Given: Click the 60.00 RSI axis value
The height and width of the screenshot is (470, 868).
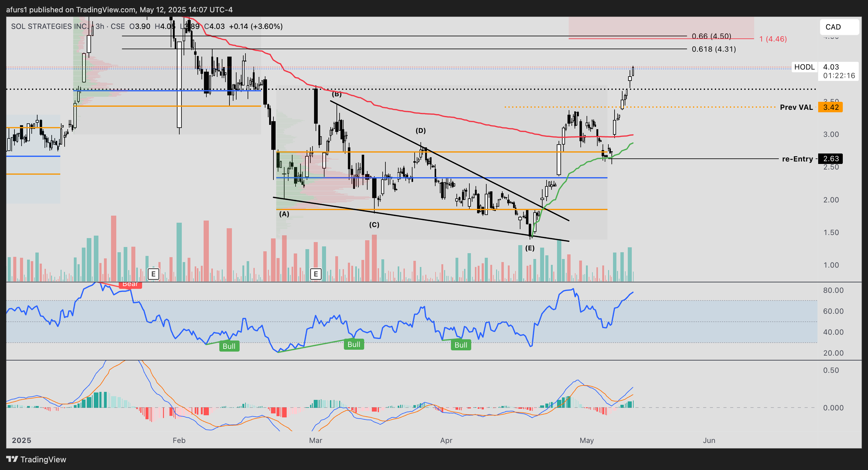Looking at the screenshot, I should coord(833,311).
